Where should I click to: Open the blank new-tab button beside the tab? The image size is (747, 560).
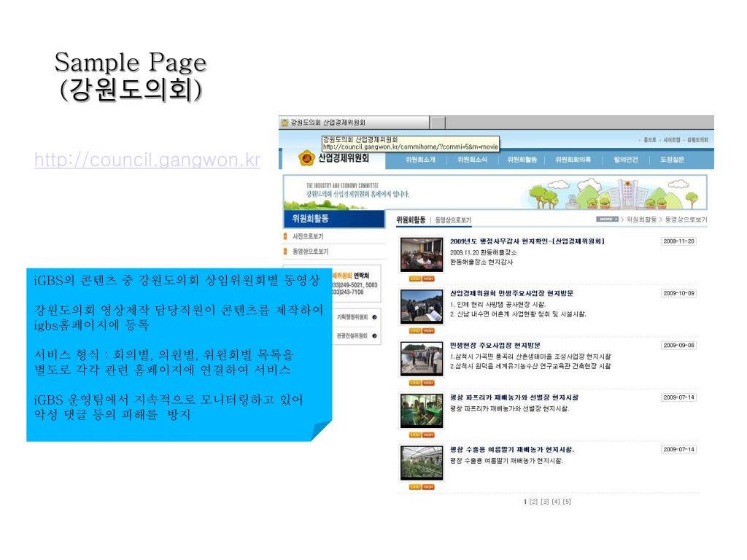[438, 122]
